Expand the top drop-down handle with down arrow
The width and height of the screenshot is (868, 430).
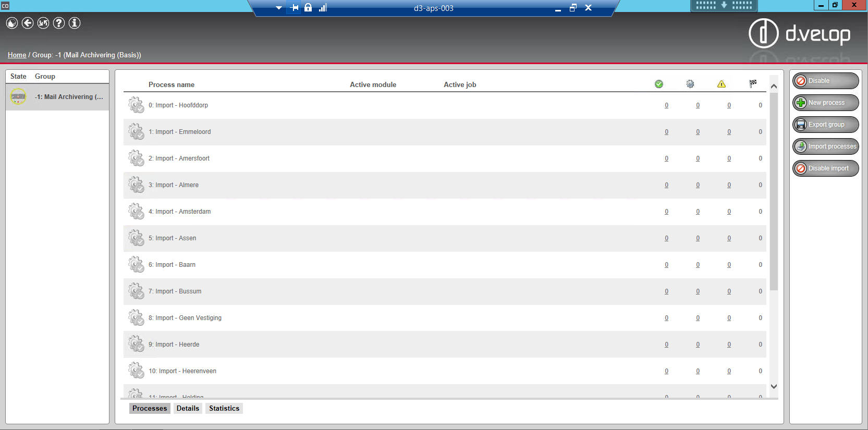[x=724, y=5]
